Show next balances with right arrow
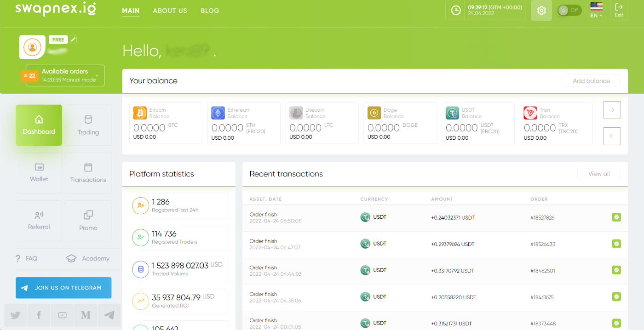Viewport: 644px width, 330px height. pos(612,110)
